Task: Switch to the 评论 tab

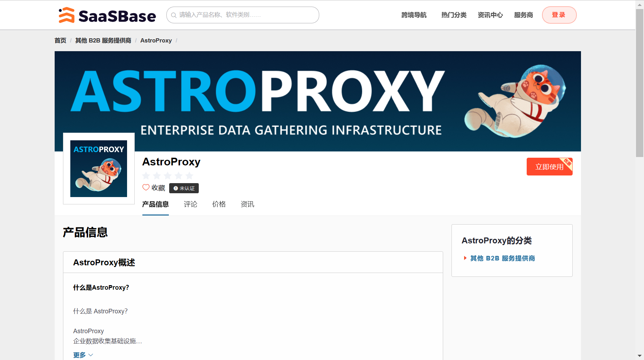Action: point(190,204)
